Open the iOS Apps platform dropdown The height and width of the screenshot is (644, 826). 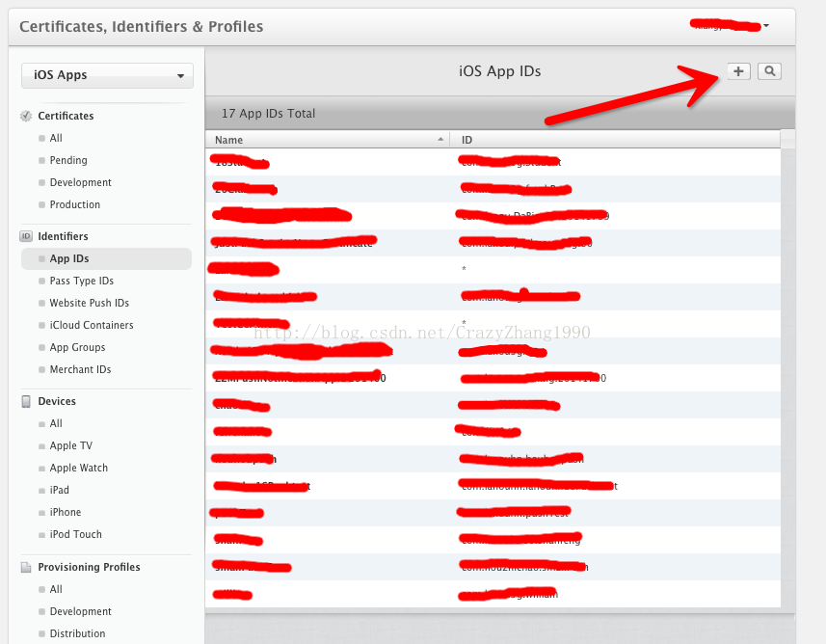107,75
